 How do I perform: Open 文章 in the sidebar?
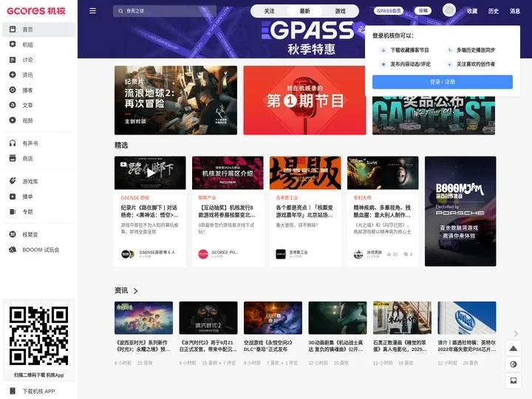38,105
